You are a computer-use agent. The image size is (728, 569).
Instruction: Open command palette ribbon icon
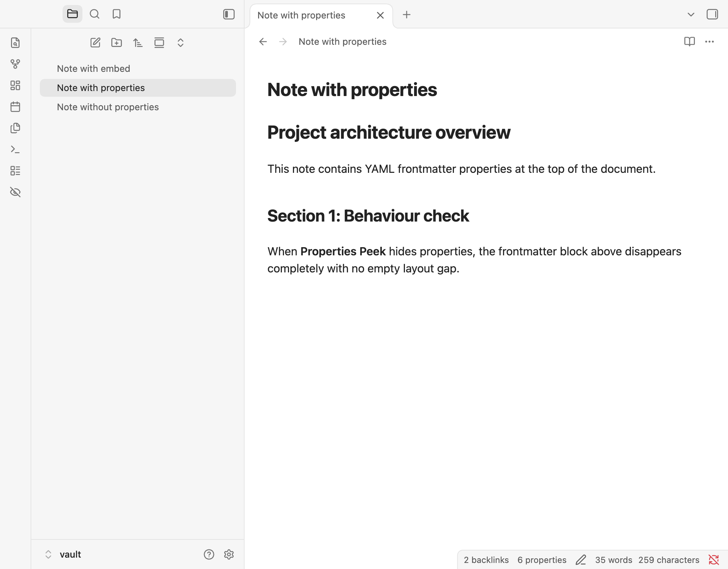click(x=15, y=149)
